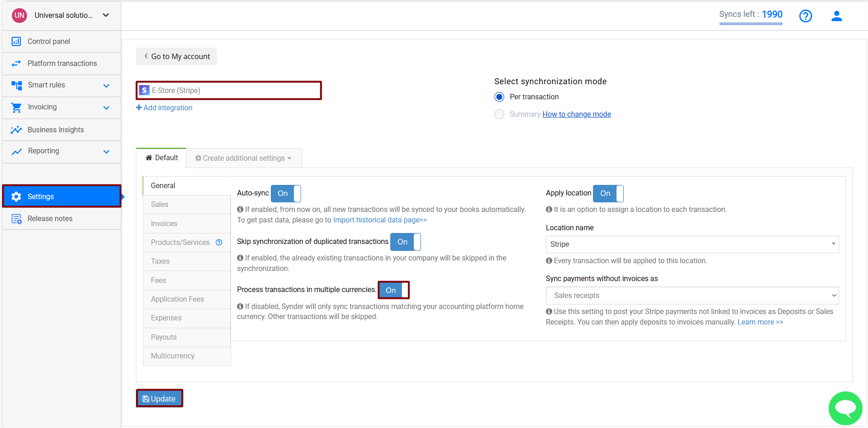Click the Stripe logo next to E-Store

point(145,90)
